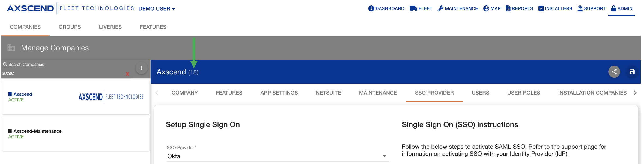Open Dashboard from top navigation
Image resolution: width=644 pixels, height=164 pixels.
tap(386, 8)
